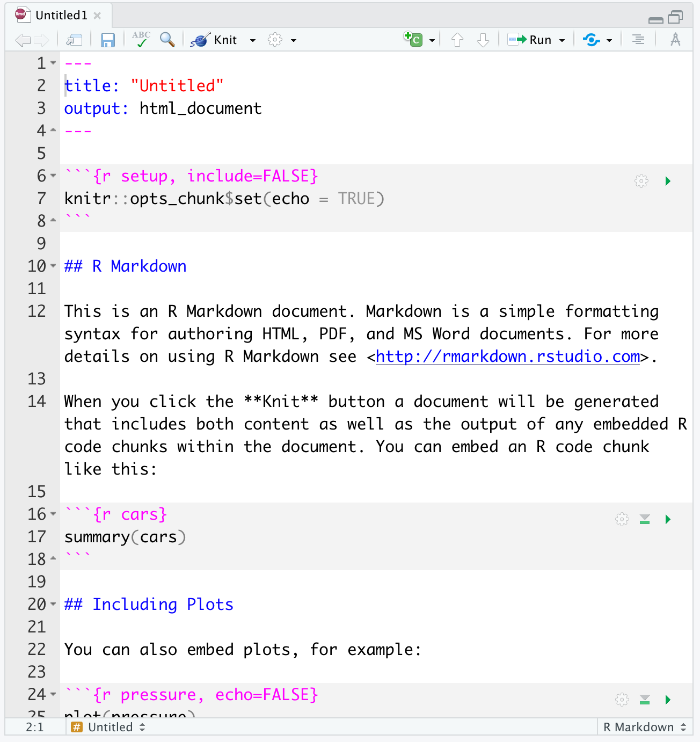Viewport: 700px width, 742px height.
Task: Click the "output:" YAML key
Action: pos(96,108)
